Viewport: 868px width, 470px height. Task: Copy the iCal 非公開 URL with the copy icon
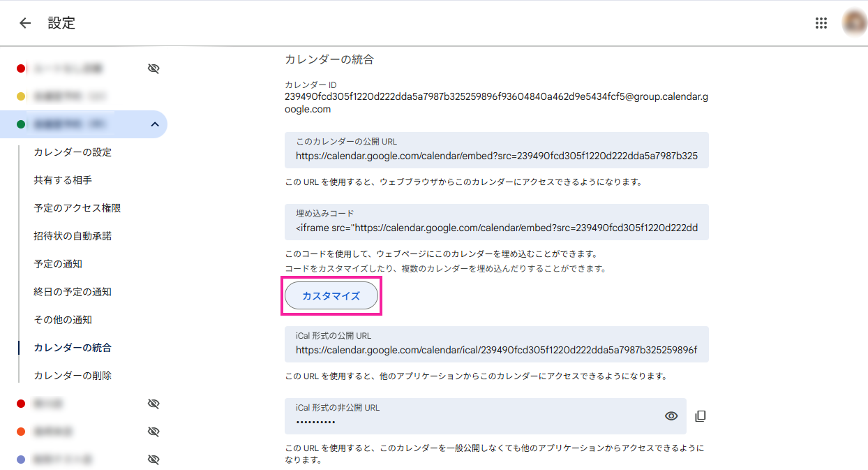(x=701, y=416)
